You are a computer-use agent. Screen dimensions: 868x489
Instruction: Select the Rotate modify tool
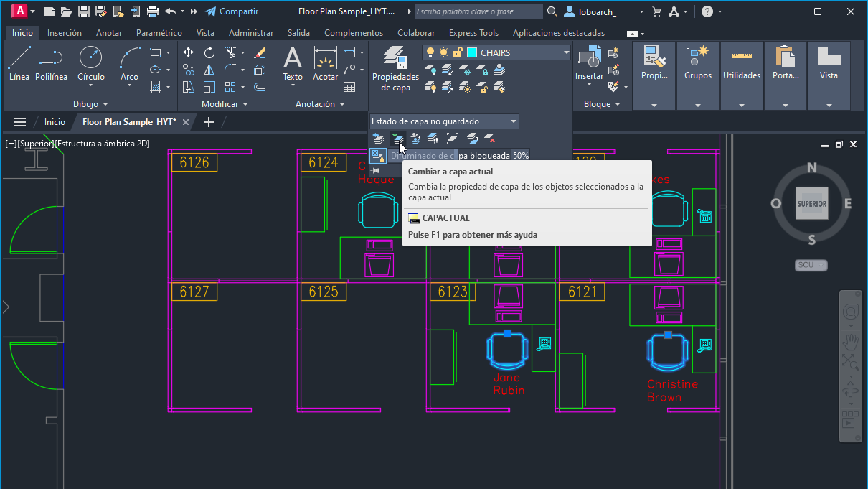pyautogui.click(x=209, y=52)
